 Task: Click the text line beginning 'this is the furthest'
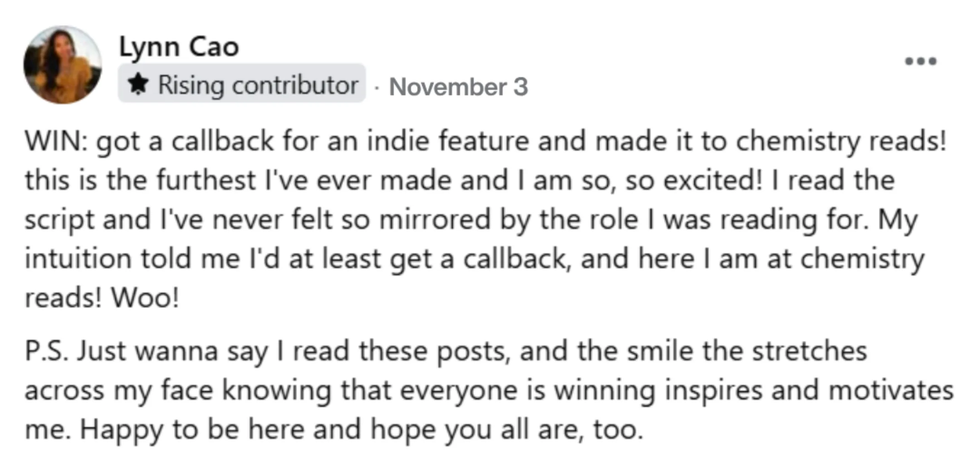(460, 181)
